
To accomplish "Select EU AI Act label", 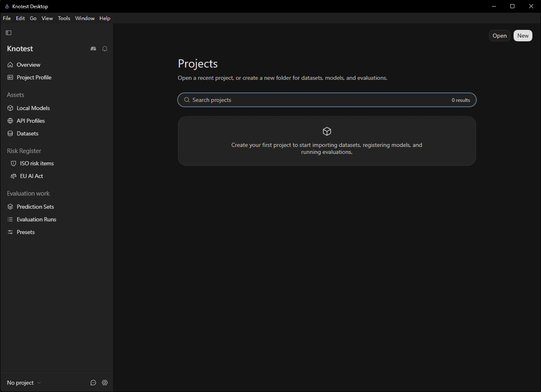I will pyautogui.click(x=32, y=176).
